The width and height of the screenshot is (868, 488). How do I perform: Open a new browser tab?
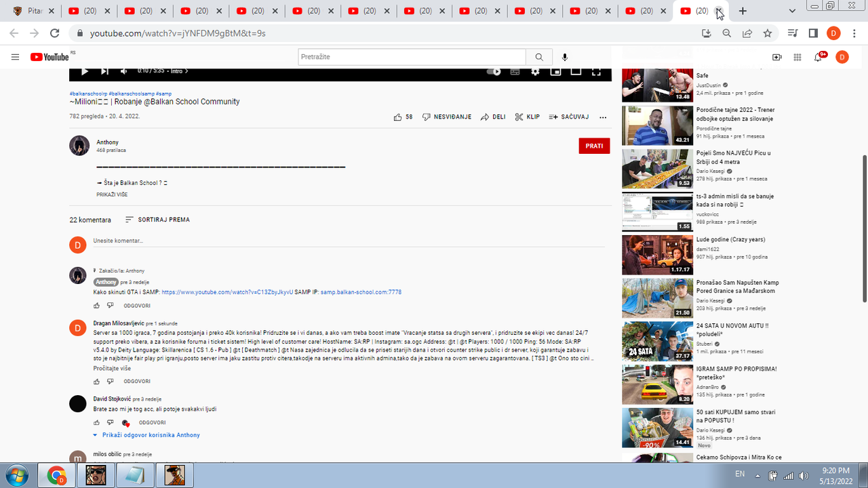tap(743, 11)
